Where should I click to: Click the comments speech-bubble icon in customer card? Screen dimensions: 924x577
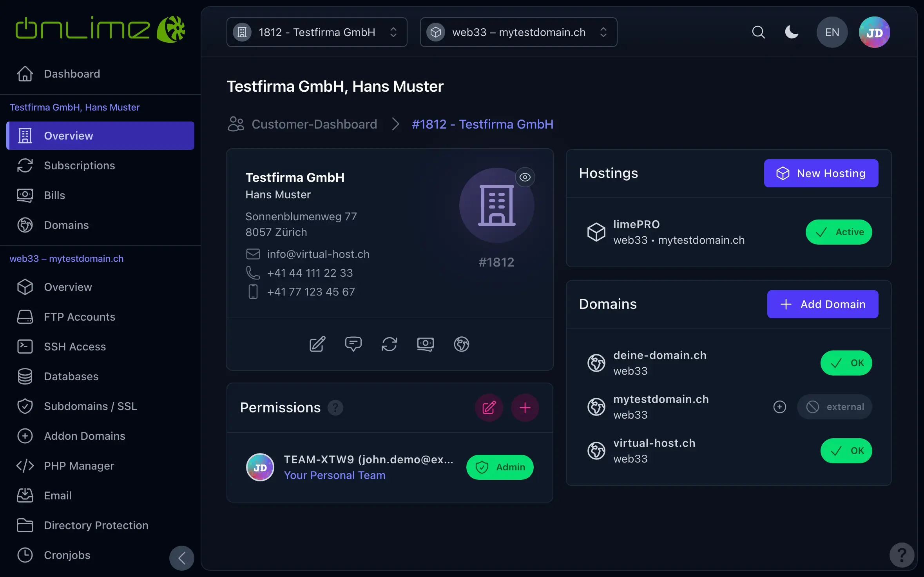[x=353, y=344]
